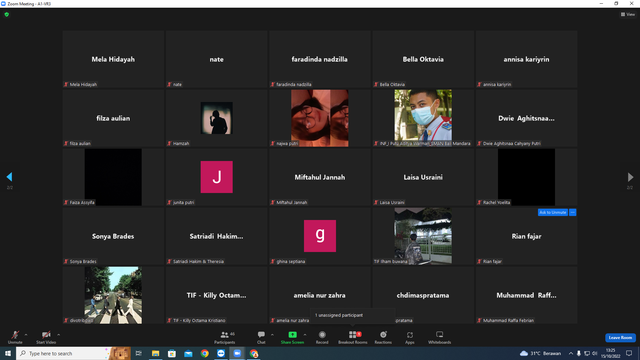Open the Participants panel
The image size is (640, 360).
click(x=224, y=337)
